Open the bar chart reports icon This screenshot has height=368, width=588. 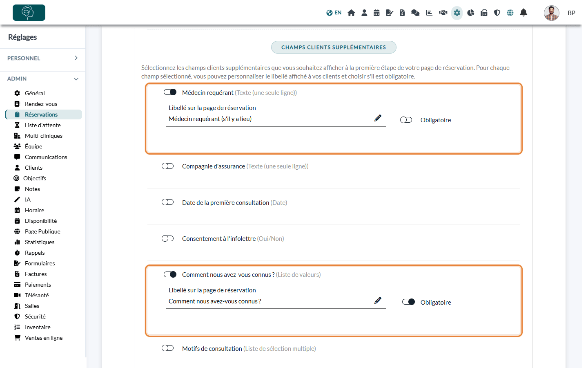[x=429, y=13]
